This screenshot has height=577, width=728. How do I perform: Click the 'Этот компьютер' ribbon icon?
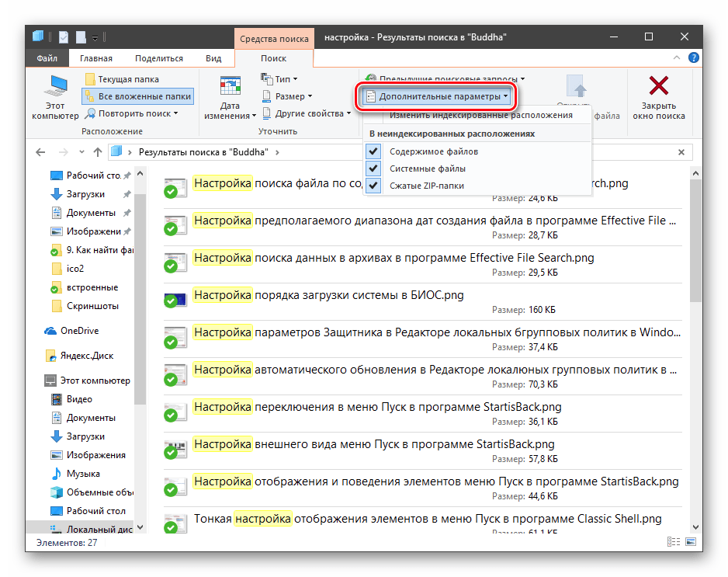coord(55,87)
